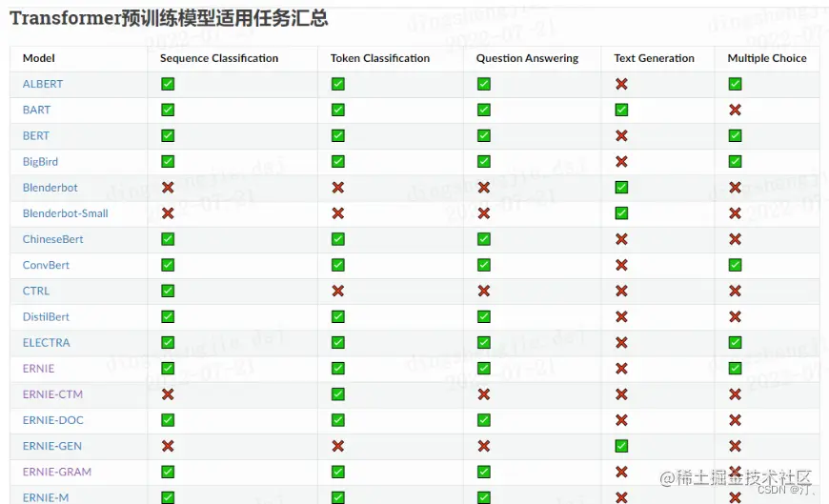Image resolution: width=829 pixels, height=504 pixels.
Task: Open the ERNIE-GEN model link
Action: click(x=52, y=446)
